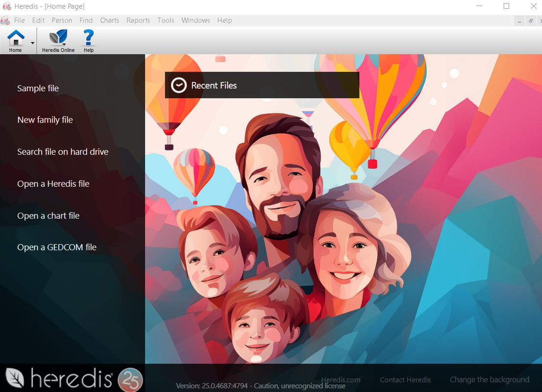
Task: Choose Open a chart file
Action: [x=49, y=216]
